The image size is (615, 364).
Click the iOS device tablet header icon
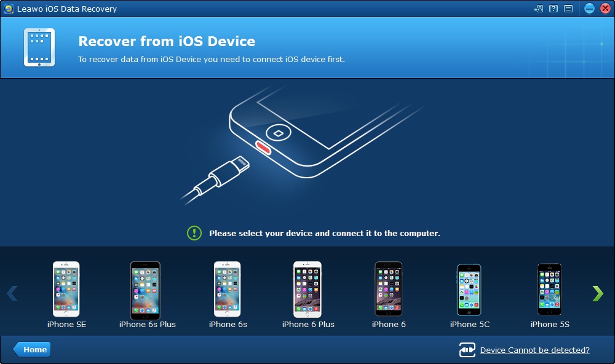(x=39, y=47)
